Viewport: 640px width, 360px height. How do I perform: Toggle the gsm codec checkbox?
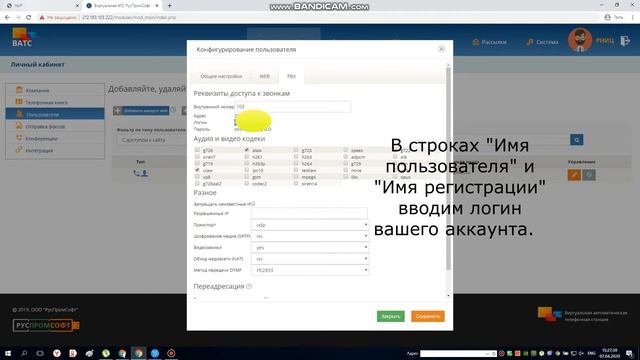coord(247,177)
